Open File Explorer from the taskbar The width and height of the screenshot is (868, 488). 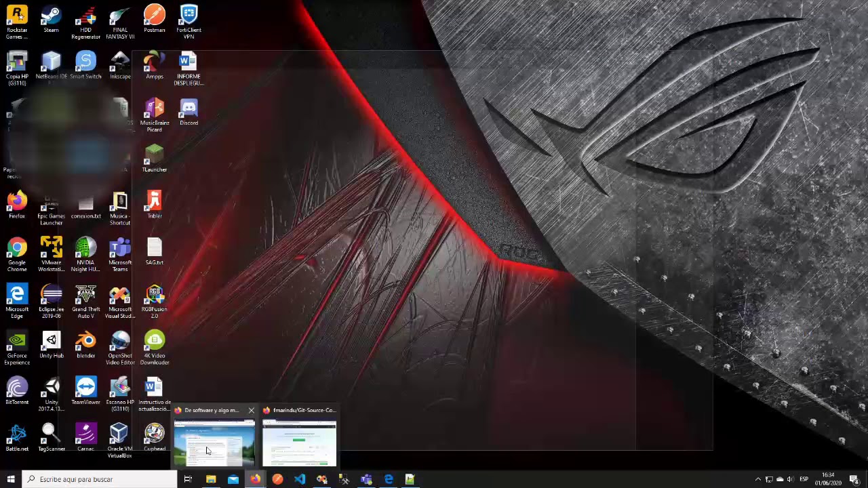[210, 479]
